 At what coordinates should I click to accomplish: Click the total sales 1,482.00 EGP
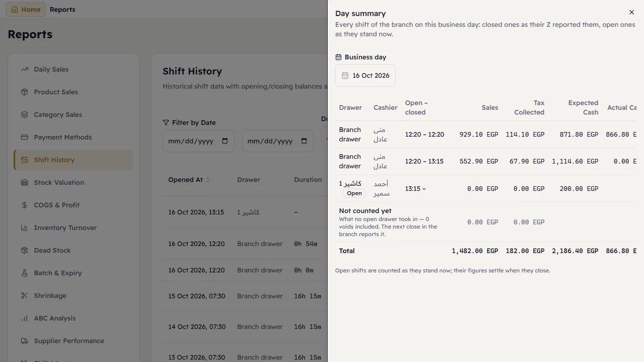tap(475, 251)
